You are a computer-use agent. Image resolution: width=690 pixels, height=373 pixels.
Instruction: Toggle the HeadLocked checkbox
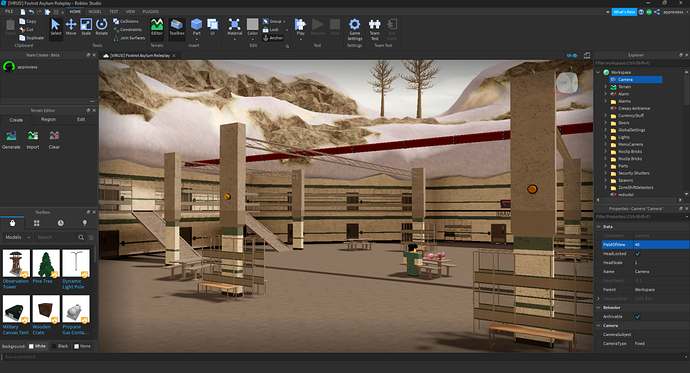[638, 254]
